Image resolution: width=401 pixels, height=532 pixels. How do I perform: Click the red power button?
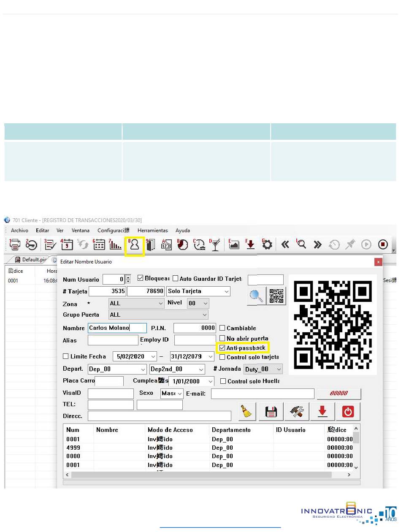click(x=348, y=411)
